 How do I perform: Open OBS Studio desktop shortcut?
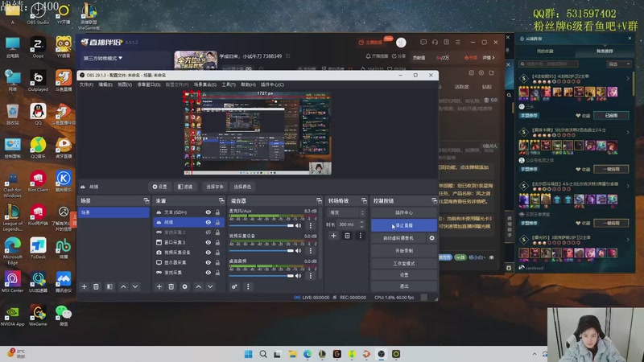coord(38,13)
